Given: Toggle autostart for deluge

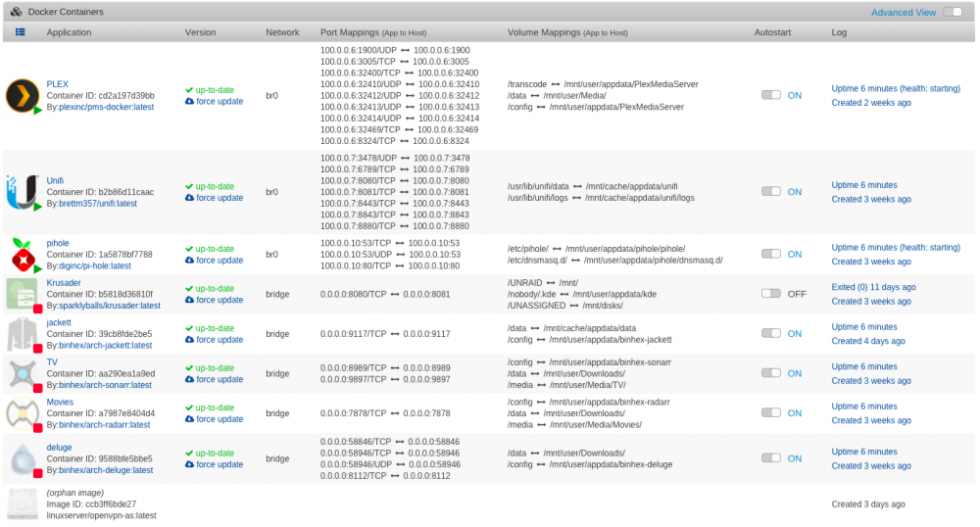Looking at the screenshot, I should [x=770, y=458].
